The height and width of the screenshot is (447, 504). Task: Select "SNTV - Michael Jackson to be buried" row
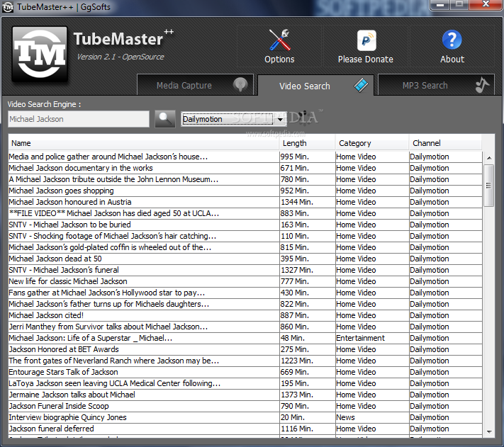(x=245, y=225)
